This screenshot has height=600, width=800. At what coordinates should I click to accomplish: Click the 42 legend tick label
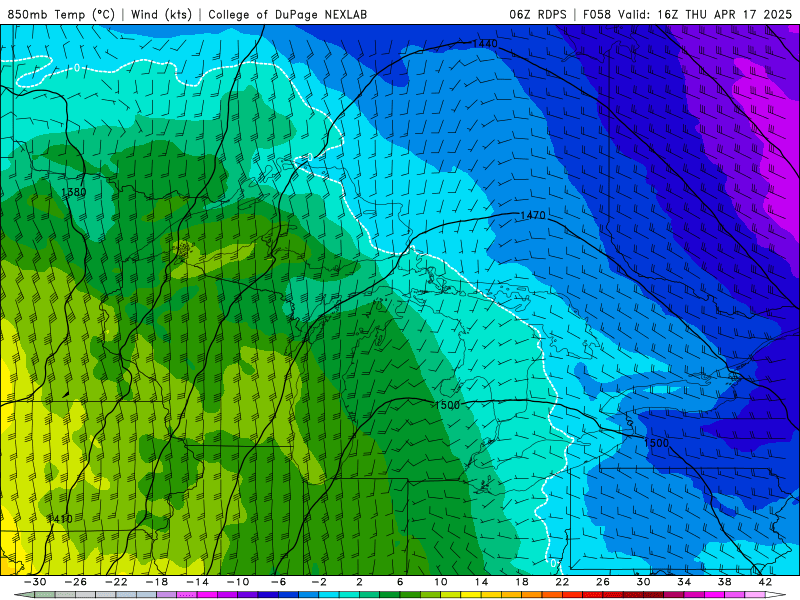[765, 582]
